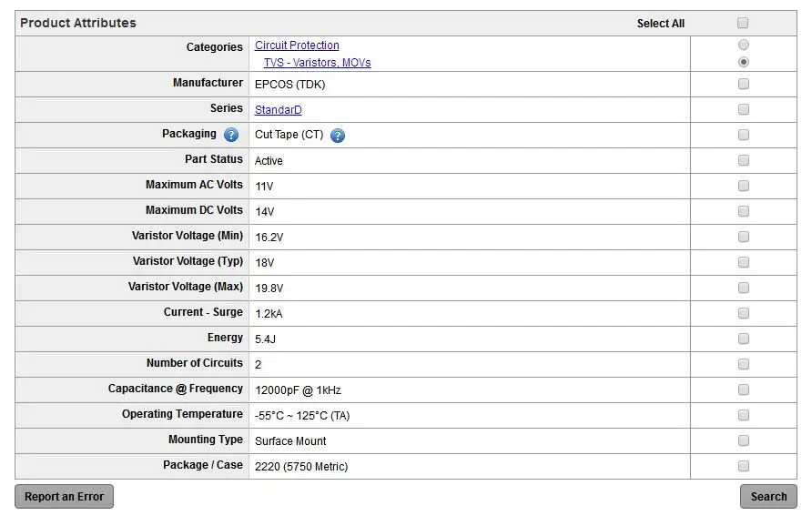
Task: Check the Maximum DC Volts 14V checkbox
Action: (x=744, y=211)
